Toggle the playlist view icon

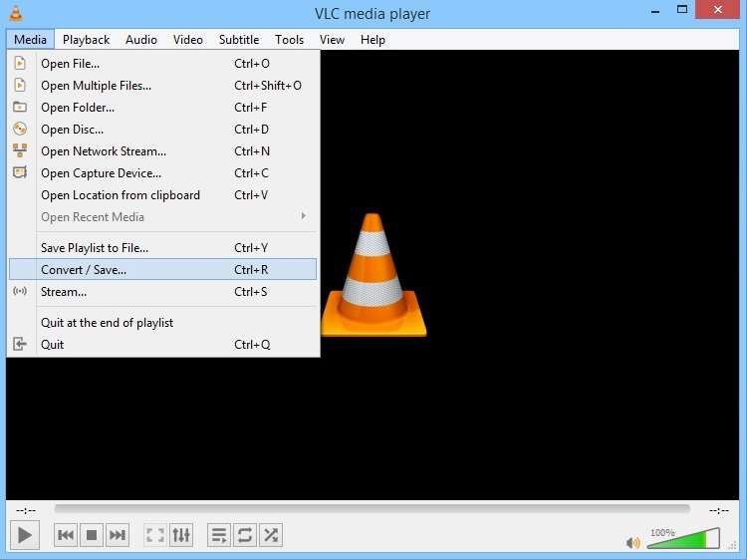[219, 535]
